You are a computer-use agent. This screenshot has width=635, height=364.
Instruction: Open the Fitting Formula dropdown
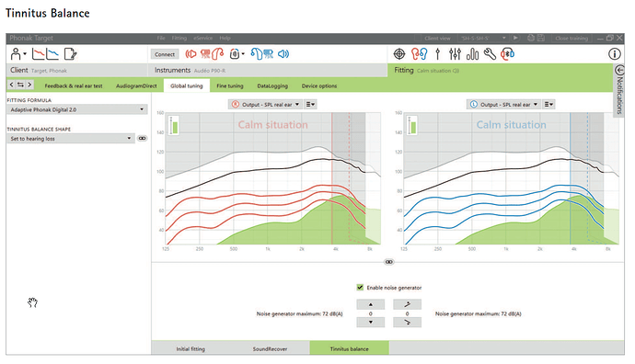pos(77,109)
